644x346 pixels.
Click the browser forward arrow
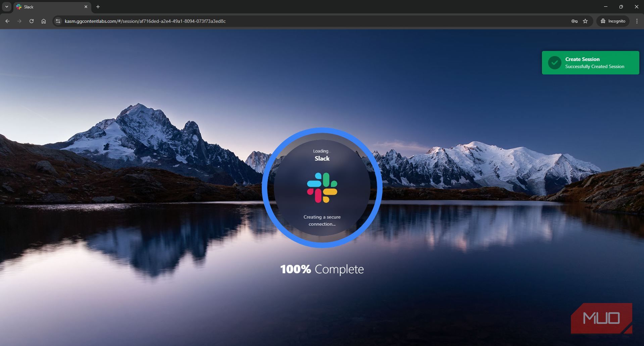(x=19, y=21)
